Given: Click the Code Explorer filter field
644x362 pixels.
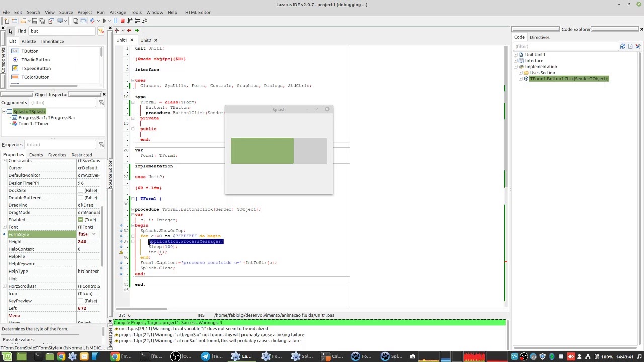Looking at the screenshot, I should (566, 46).
